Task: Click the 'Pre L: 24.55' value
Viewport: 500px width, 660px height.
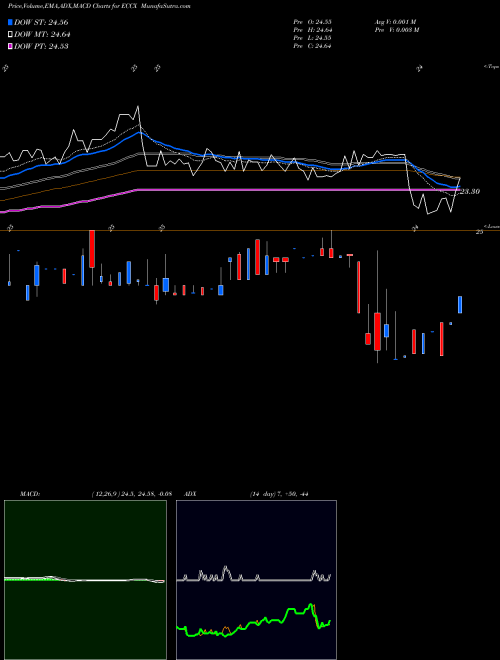Action: click(x=312, y=38)
